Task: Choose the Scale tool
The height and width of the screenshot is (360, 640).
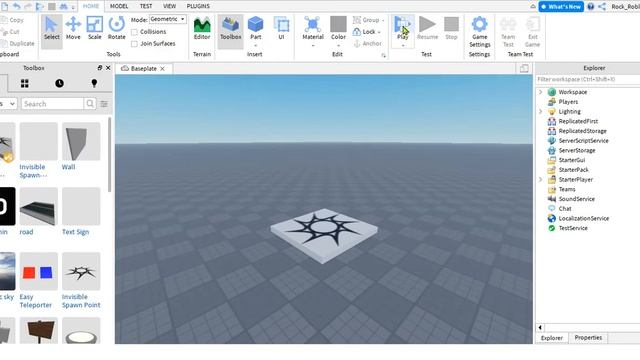Action: point(94,28)
